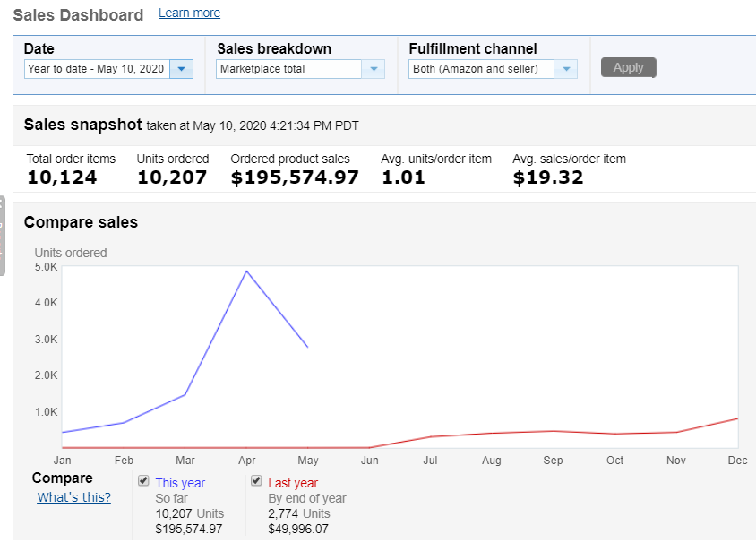This screenshot has width=756, height=560.
Task: Click the Ordered product sales value in snapshot
Action: [x=295, y=177]
